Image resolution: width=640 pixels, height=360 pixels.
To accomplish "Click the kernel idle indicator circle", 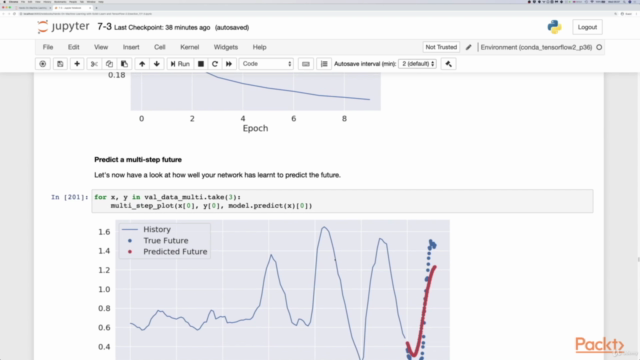I will (x=599, y=47).
